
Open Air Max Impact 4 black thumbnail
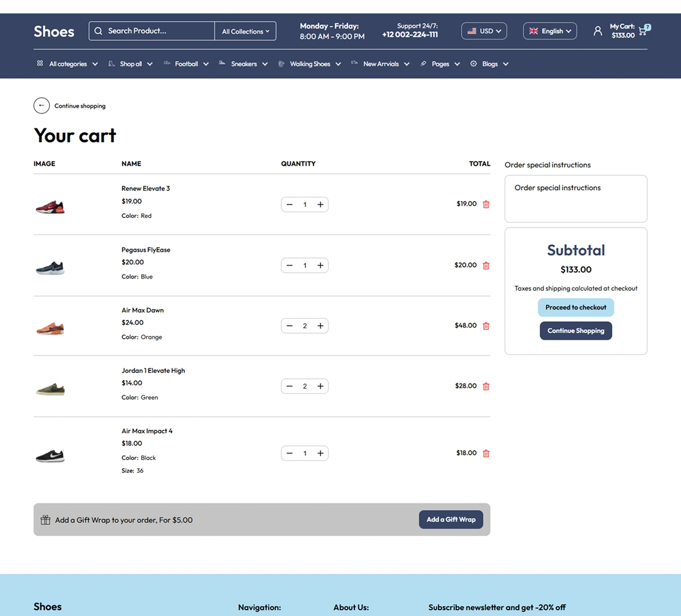(x=50, y=456)
